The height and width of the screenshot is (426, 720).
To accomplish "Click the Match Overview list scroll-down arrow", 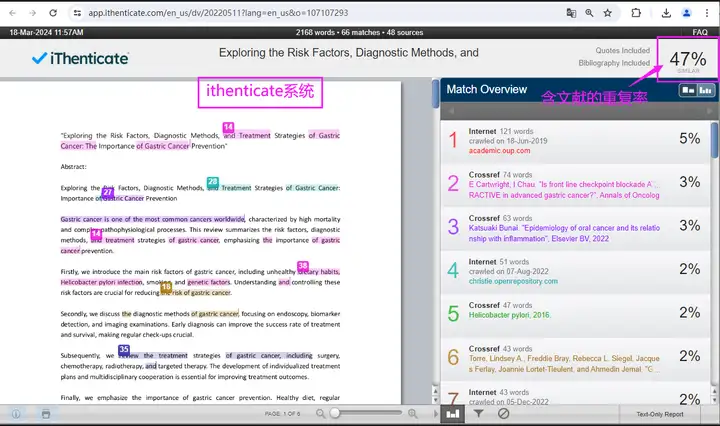I will tap(714, 400).
